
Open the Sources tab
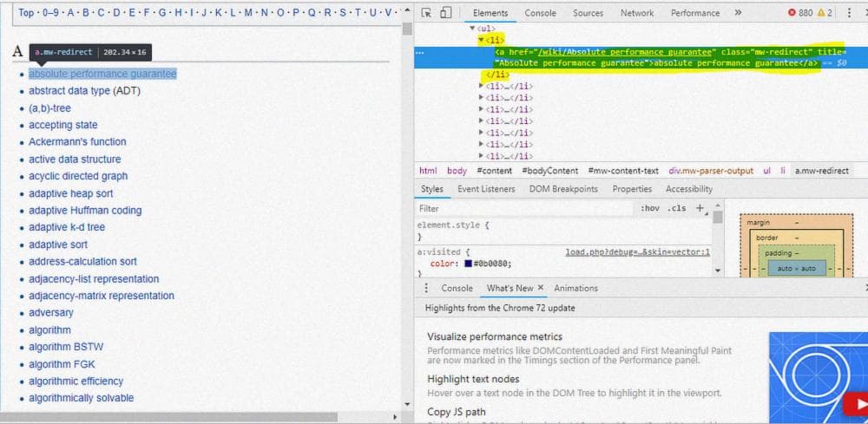click(x=588, y=13)
